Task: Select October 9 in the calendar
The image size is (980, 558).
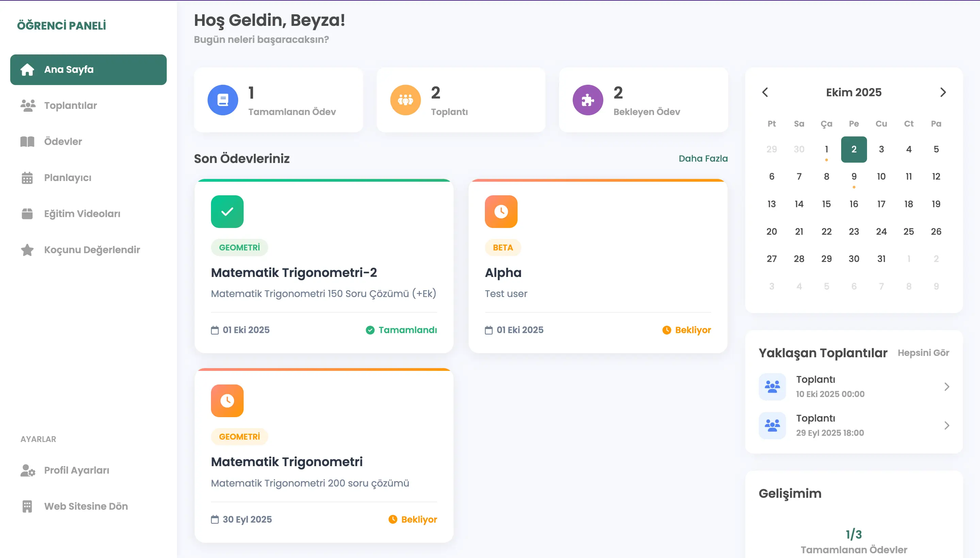Action: pyautogui.click(x=853, y=177)
